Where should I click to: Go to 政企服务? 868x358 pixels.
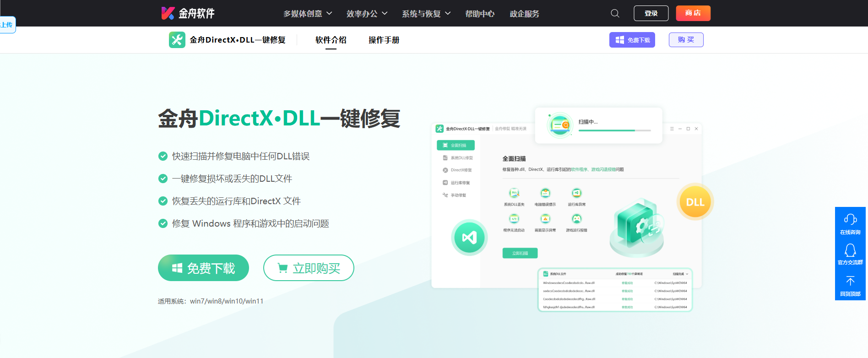pos(524,14)
